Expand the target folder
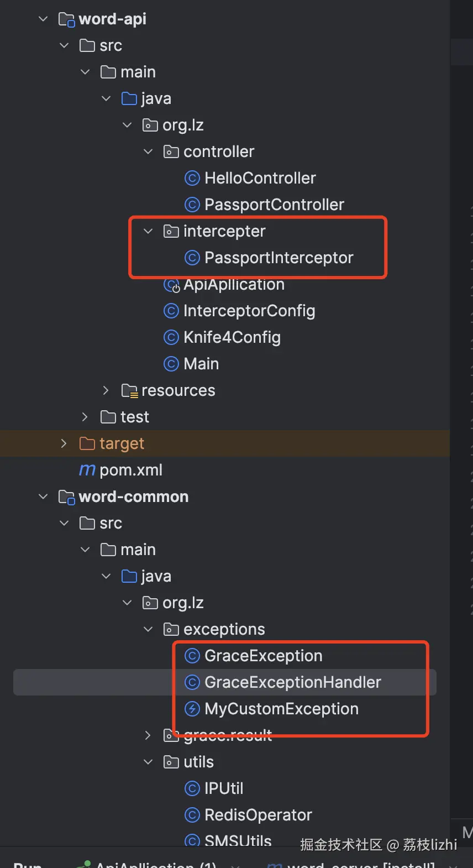The image size is (473, 868). click(64, 443)
